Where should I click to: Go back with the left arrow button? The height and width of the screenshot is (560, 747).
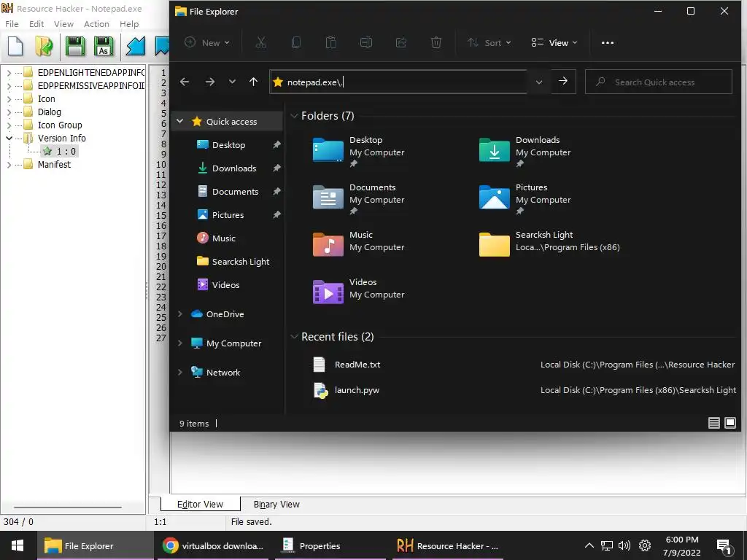(185, 82)
